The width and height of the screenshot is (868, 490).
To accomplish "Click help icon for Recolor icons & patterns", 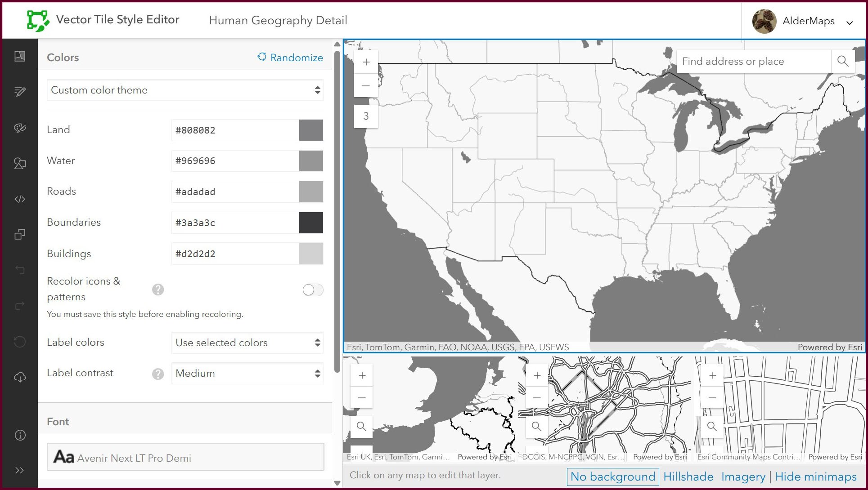I will click(158, 290).
